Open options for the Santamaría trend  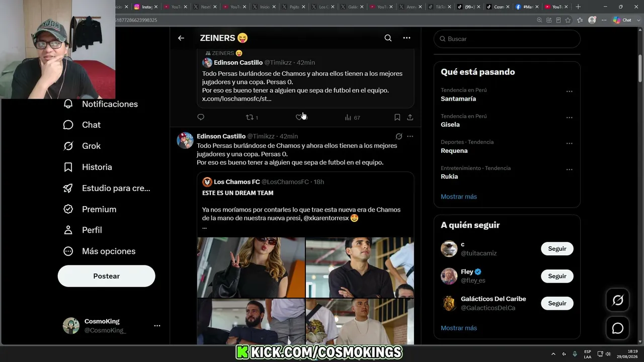pyautogui.click(x=569, y=92)
